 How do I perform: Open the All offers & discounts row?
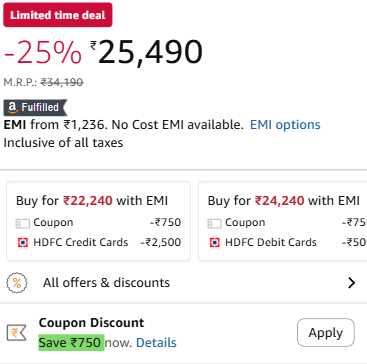point(183,283)
